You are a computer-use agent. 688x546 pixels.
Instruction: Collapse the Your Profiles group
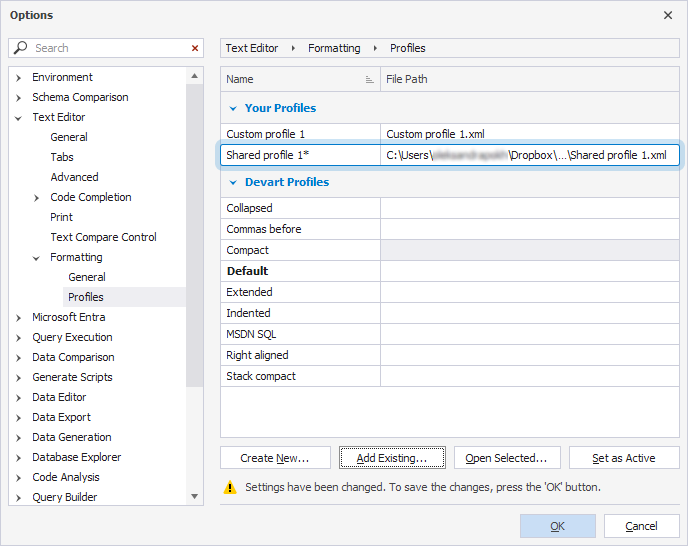tap(233, 108)
